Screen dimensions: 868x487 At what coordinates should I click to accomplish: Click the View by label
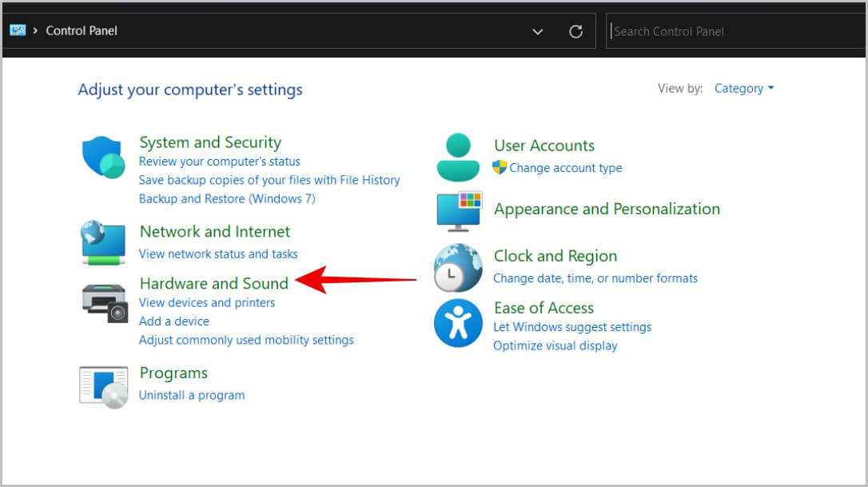[x=680, y=88]
